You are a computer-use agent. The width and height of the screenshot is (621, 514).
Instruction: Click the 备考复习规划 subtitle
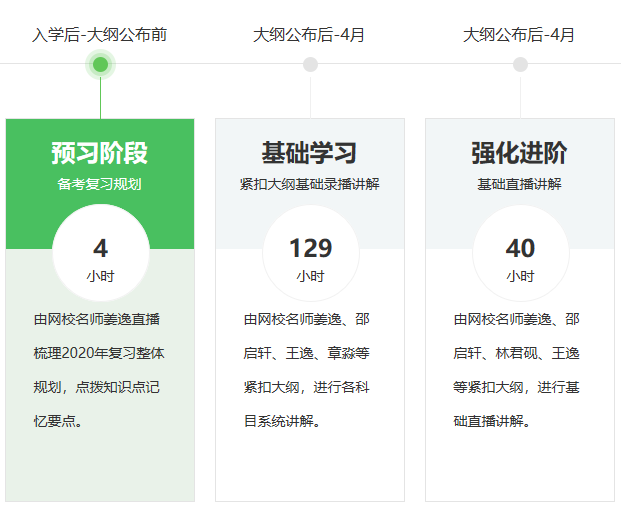[100, 184]
